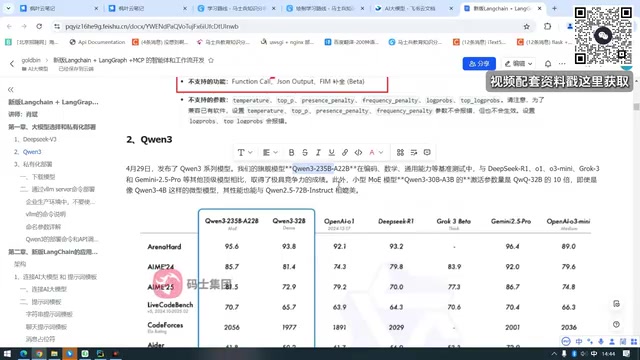This screenshot has height=360, width=640.
Task: Add a comment to the selected text
Action: [427, 152]
